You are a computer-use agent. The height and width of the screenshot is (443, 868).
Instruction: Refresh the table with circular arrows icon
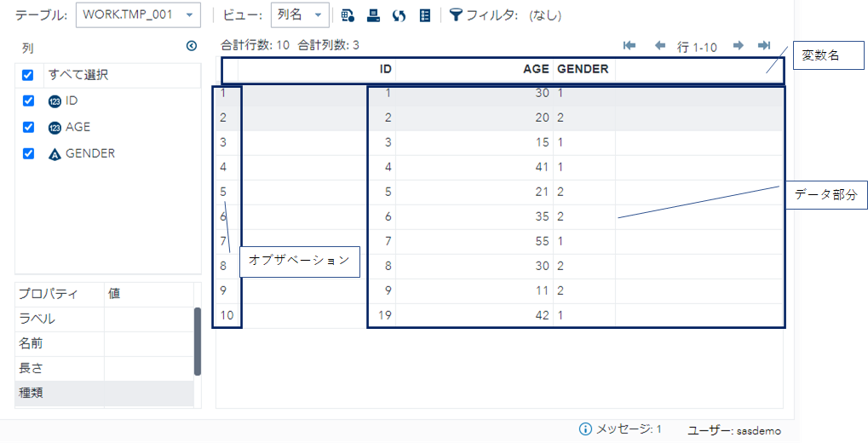click(400, 15)
